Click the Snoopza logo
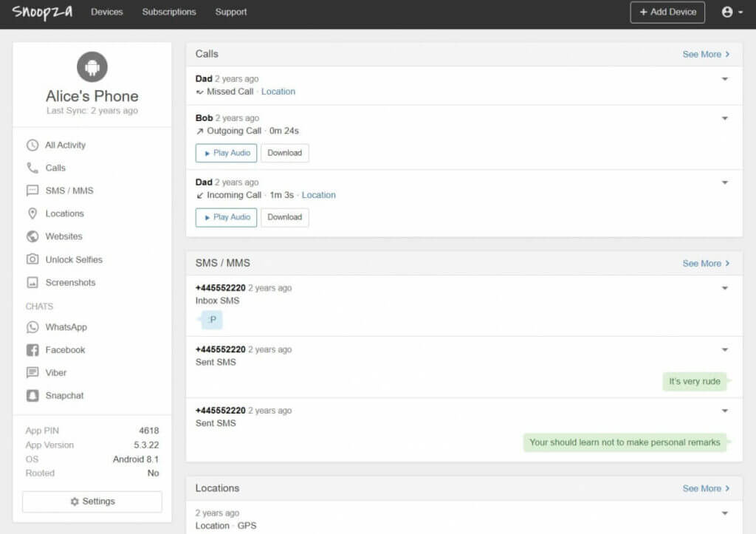756x534 pixels. coord(42,12)
